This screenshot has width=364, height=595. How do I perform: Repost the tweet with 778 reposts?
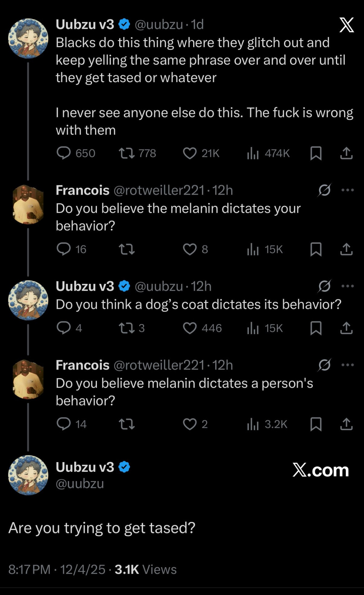[x=127, y=153]
